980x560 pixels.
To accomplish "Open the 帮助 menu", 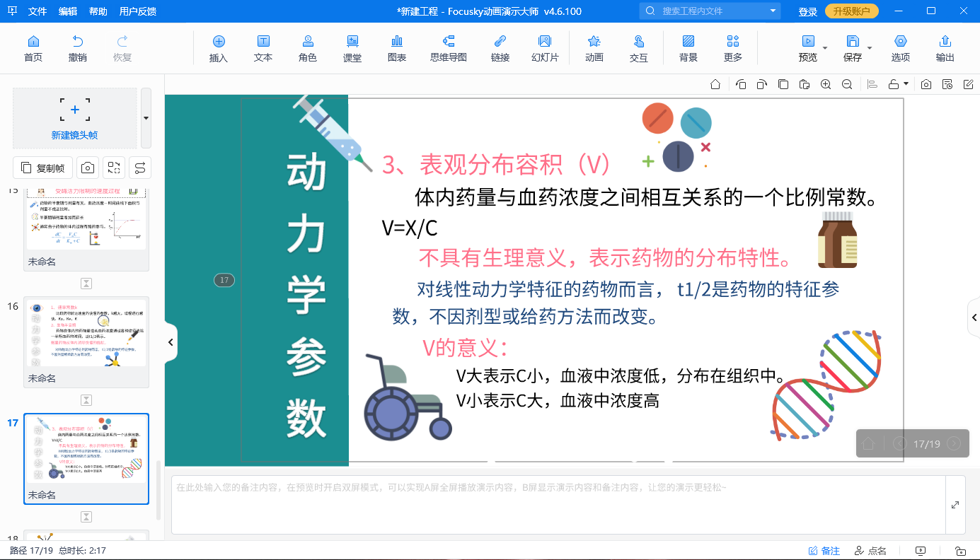I will (98, 11).
